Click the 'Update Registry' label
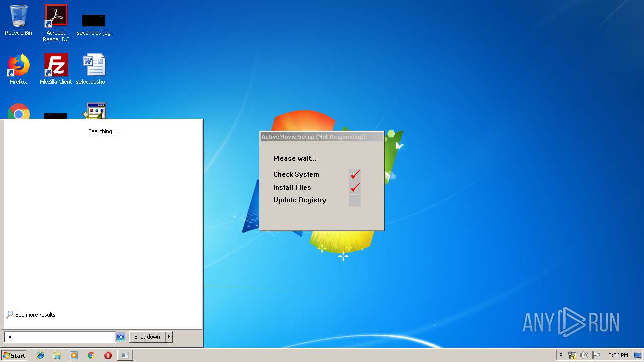This screenshot has width=644, height=362. [x=299, y=200]
